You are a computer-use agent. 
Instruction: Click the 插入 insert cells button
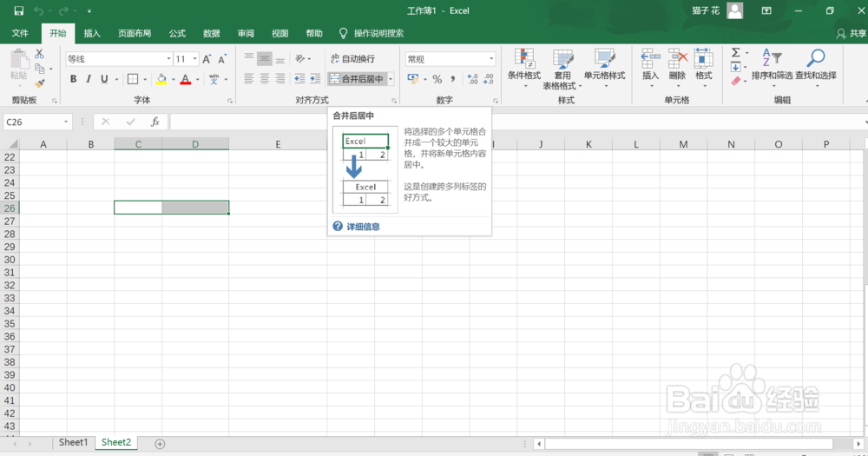point(650,69)
